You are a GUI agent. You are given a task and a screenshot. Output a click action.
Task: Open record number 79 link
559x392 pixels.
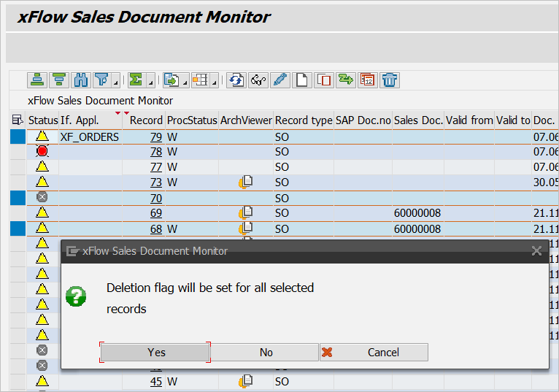(x=155, y=137)
